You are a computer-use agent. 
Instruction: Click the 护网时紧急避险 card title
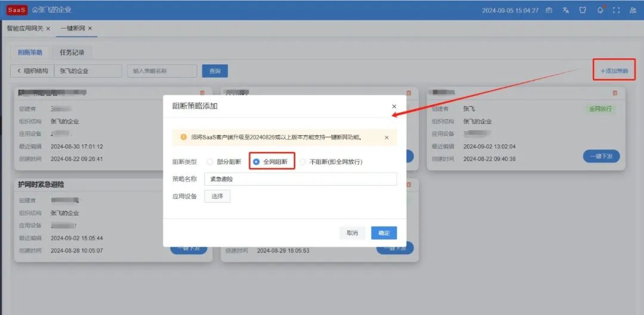point(42,185)
